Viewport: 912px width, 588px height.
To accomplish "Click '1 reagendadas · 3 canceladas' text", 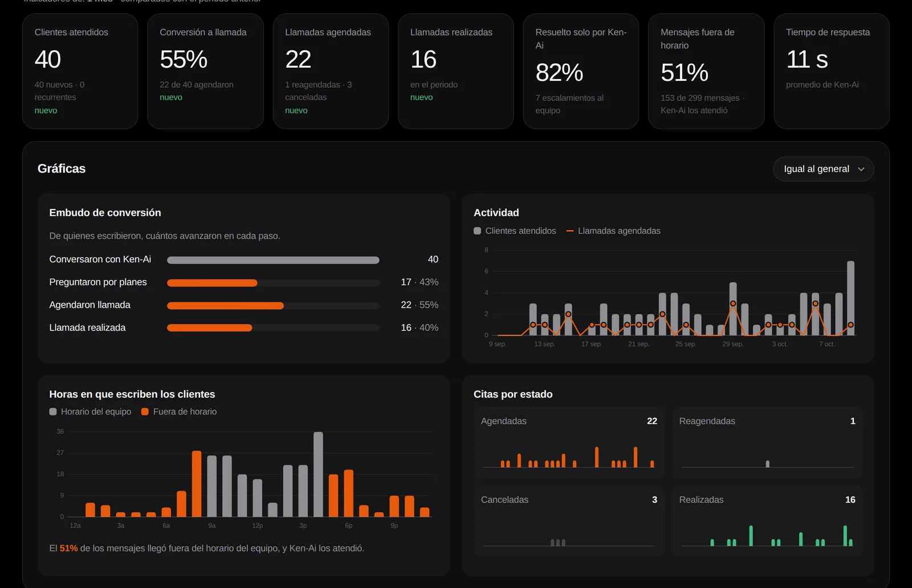I will (x=319, y=91).
